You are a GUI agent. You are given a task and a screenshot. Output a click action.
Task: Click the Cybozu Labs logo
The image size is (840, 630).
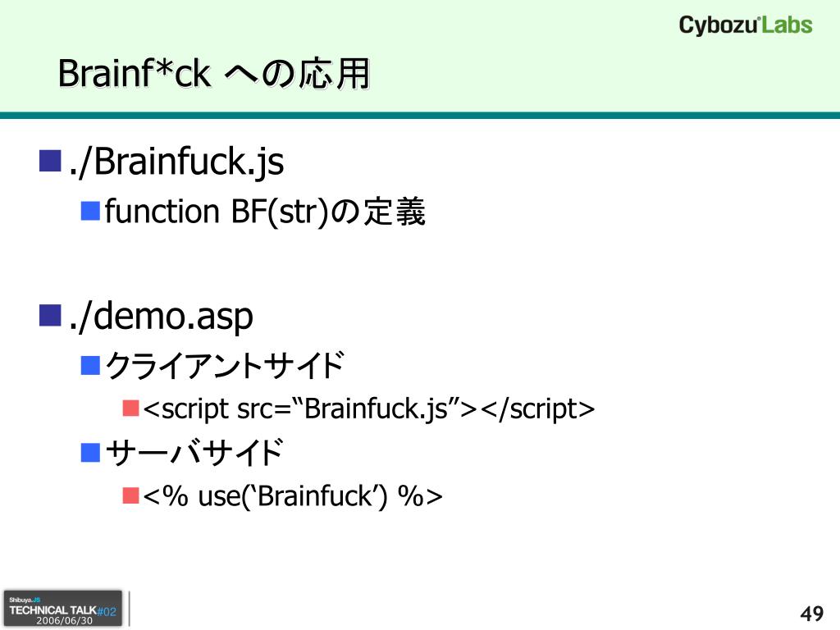click(745, 25)
